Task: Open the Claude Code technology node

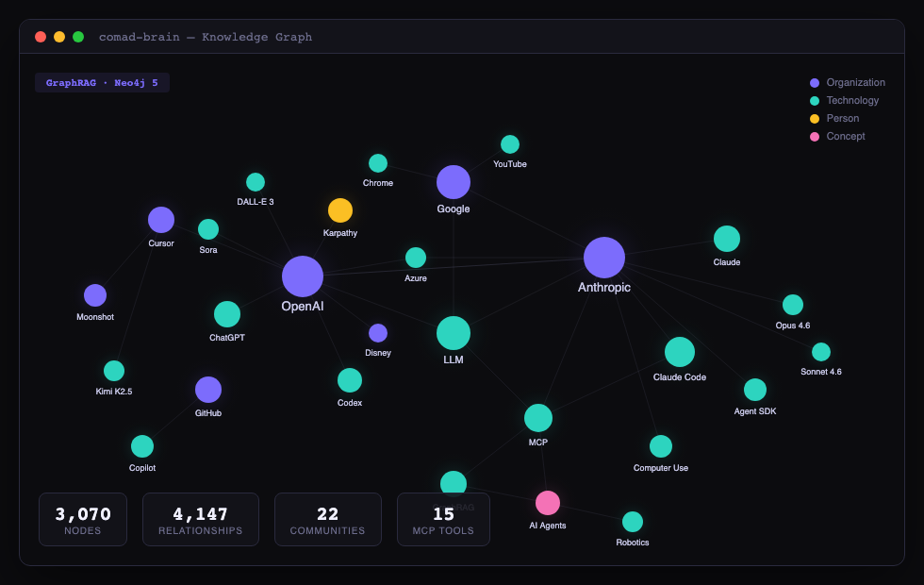Action: click(x=680, y=352)
